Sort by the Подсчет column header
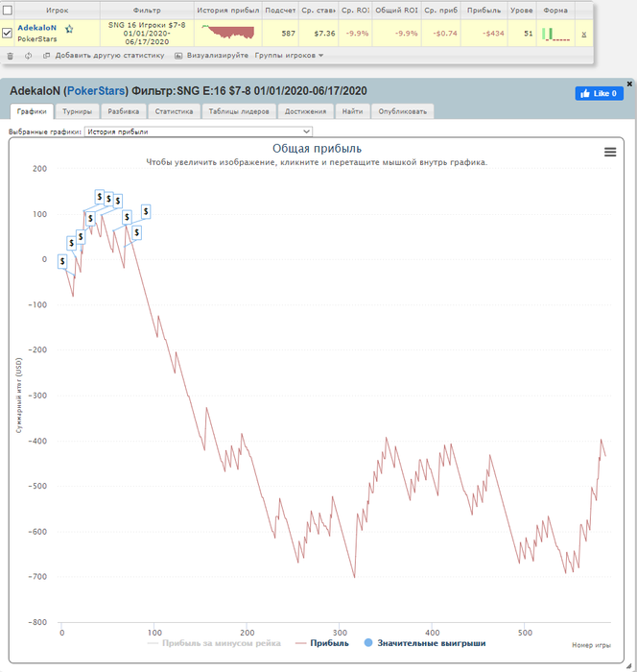The width and height of the screenshot is (637, 672). pyautogui.click(x=280, y=10)
